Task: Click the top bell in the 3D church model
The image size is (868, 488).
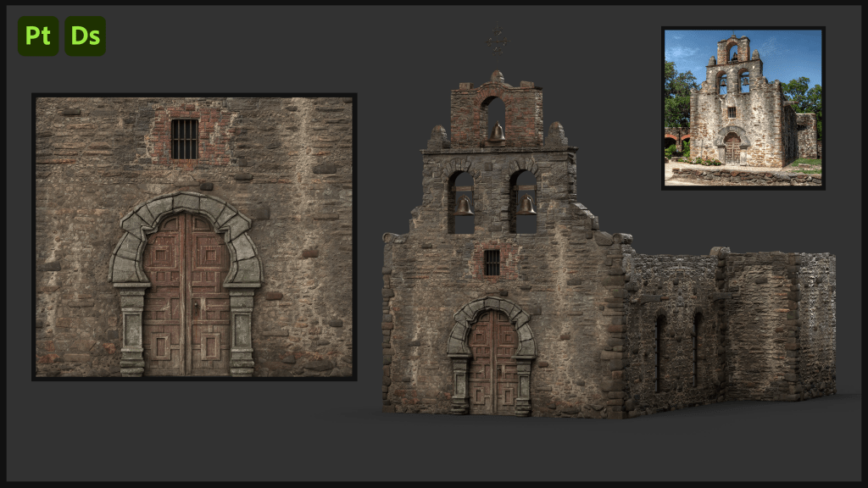Action: [497, 133]
